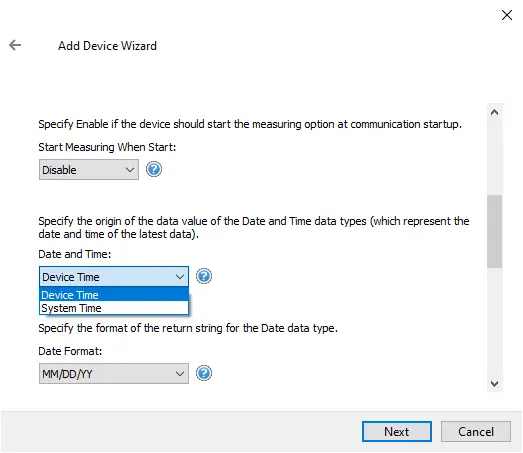Viewport: 523px width, 453px height.
Task: Close the Add Device Wizard window
Action: [x=507, y=15]
